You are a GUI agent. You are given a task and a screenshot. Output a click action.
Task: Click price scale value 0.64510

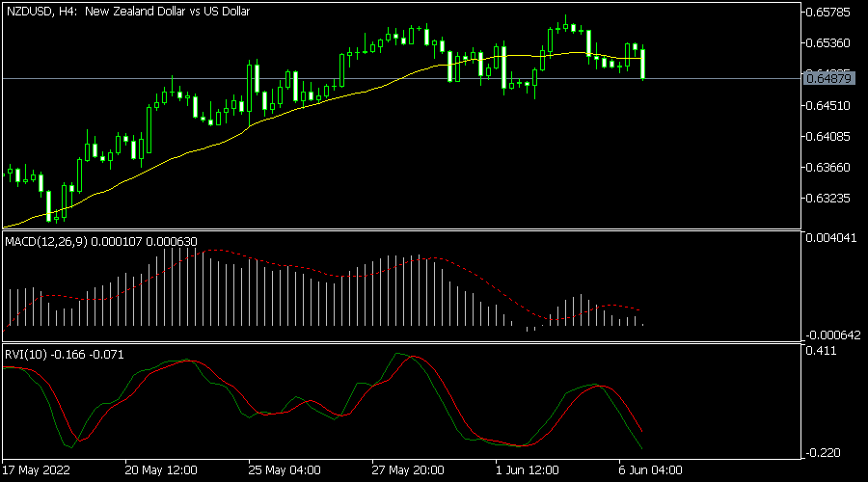(828, 105)
